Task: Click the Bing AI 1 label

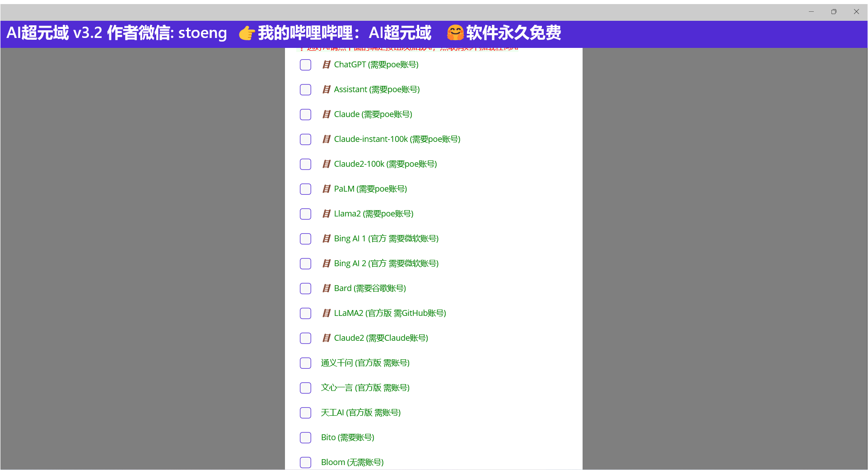Action: click(x=386, y=239)
